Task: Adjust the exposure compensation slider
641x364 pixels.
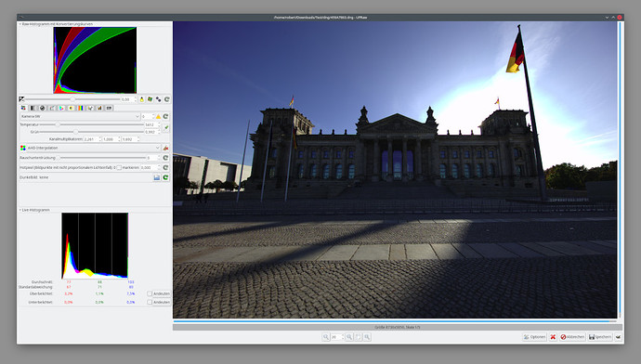Action: (72, 99)
